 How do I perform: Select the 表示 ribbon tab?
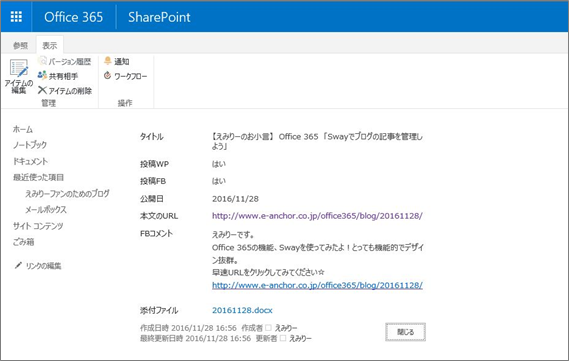pyautogui.click(x=50, y=45)
